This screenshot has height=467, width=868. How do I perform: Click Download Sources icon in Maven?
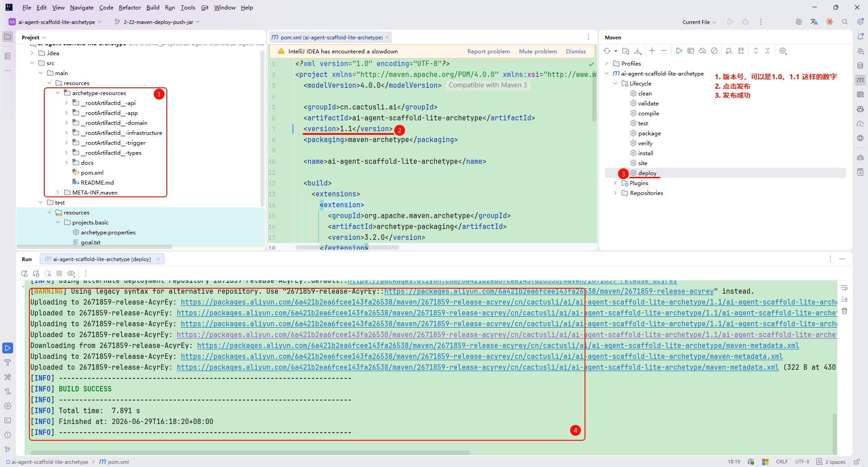(638, 51)
